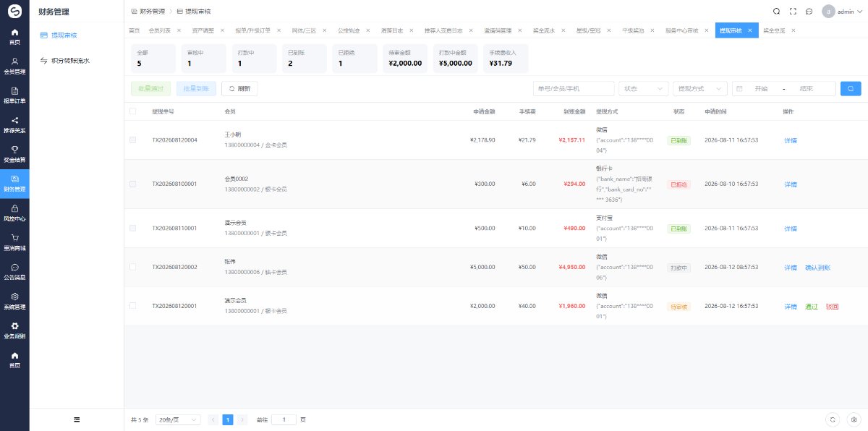Open the 提现方式 filter dropdown
This screenshot has width=868, height=431.
pyautogui.click(x=699, y=88)
